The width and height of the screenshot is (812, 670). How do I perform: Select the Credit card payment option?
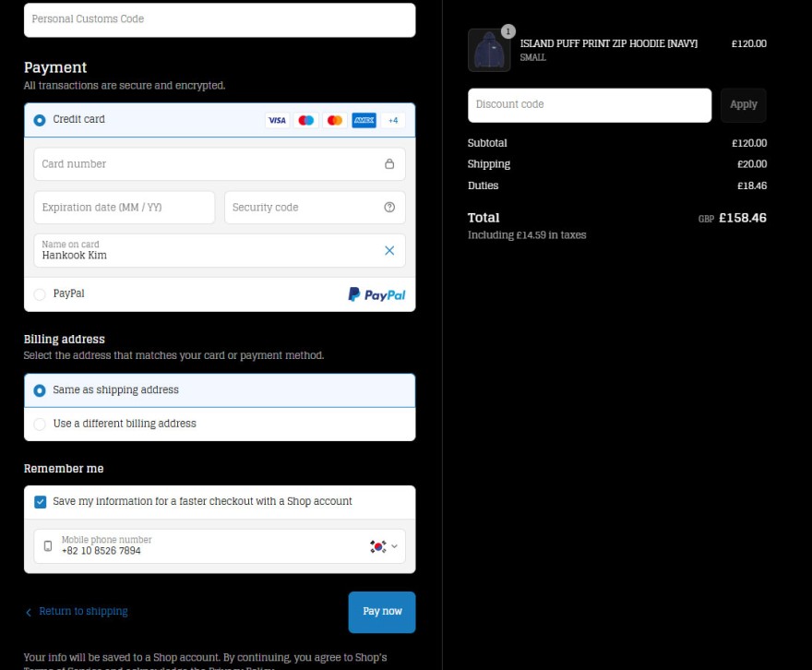pos(40,120)
